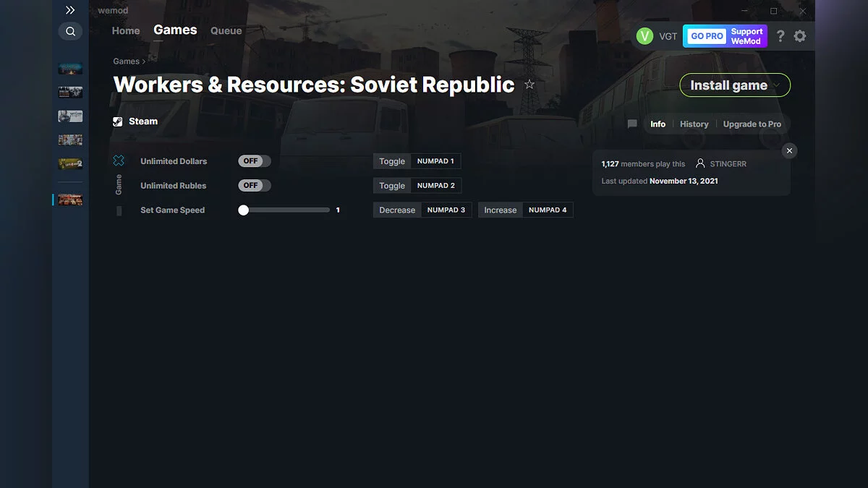The image size is (868, 488).
Task: Enable the Unlimited Dollars cheat
Action: (x=254, y=160)
